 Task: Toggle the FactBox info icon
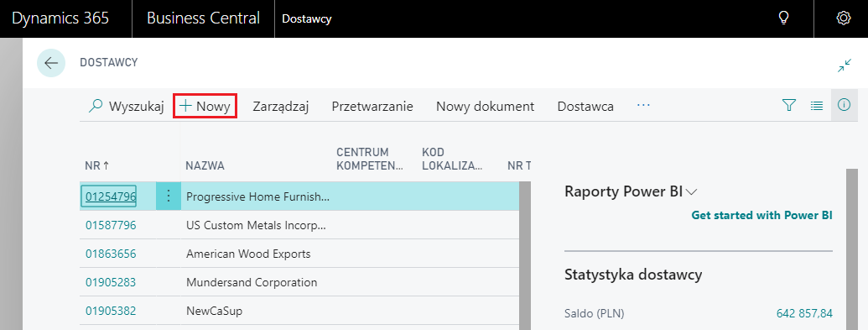tap(844, 105)
